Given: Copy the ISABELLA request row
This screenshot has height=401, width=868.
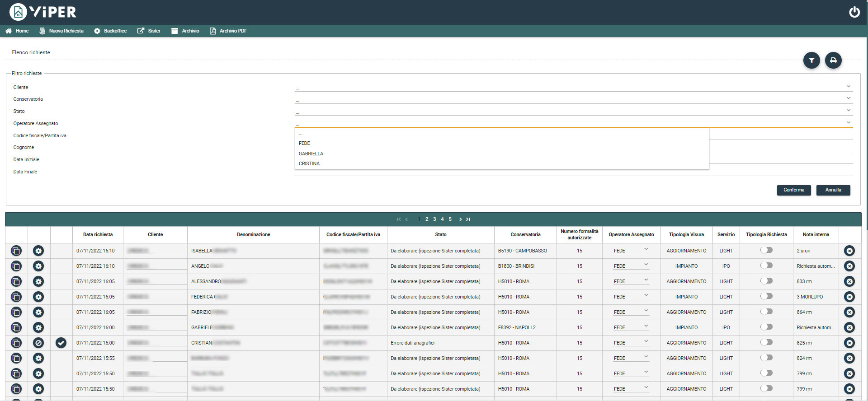Looking at the screenshot, I should click(x=16, y=251).
